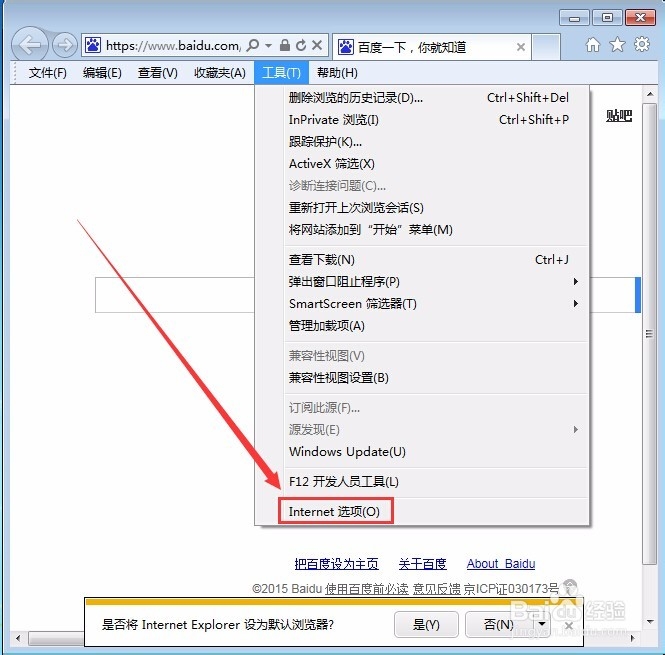
Task: Choose 兼容性视图设置(B)
Action: 422,378
